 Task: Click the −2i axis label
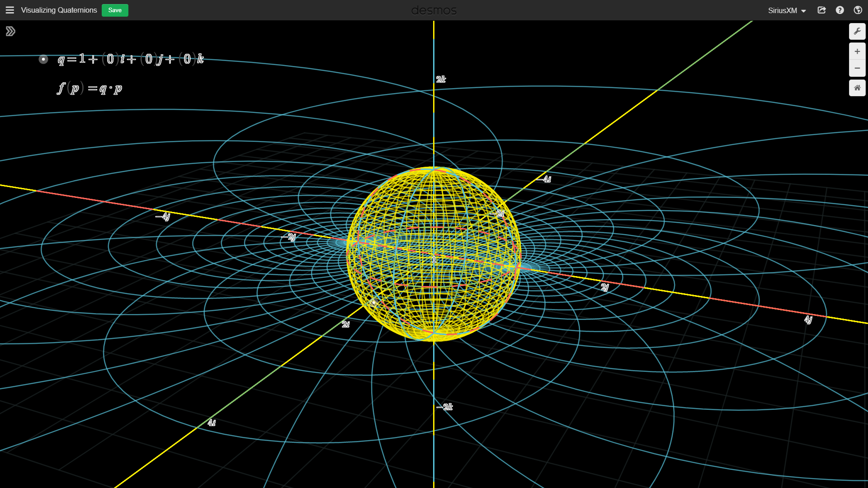pyautogui.click(x=497, y=214)
